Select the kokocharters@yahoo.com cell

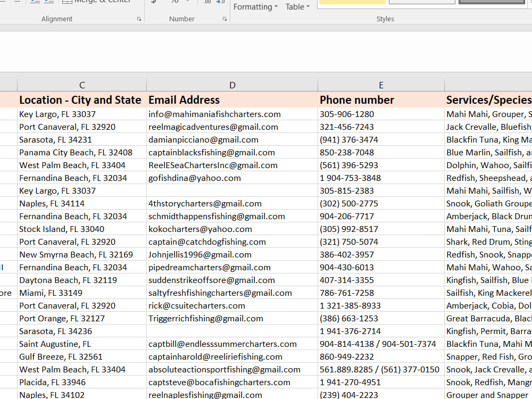pos(232,229)
